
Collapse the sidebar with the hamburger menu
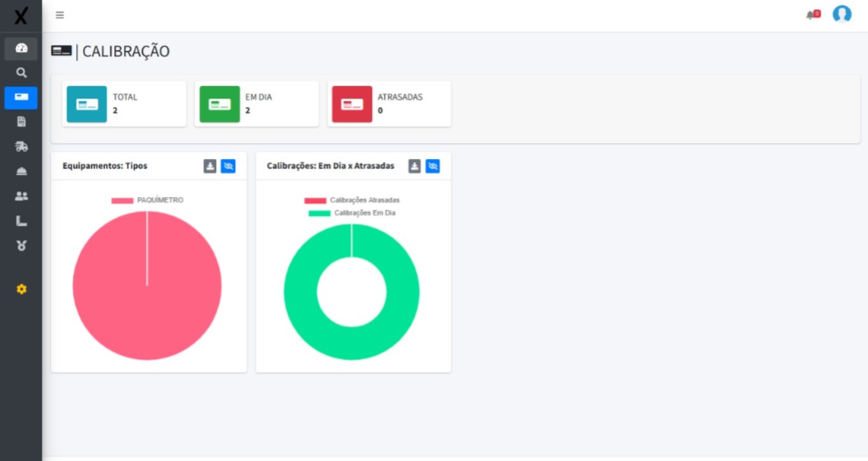click(x=60, y=15)
